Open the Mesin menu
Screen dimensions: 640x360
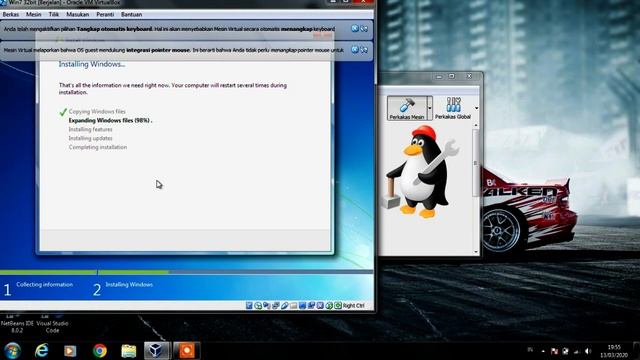33,14
